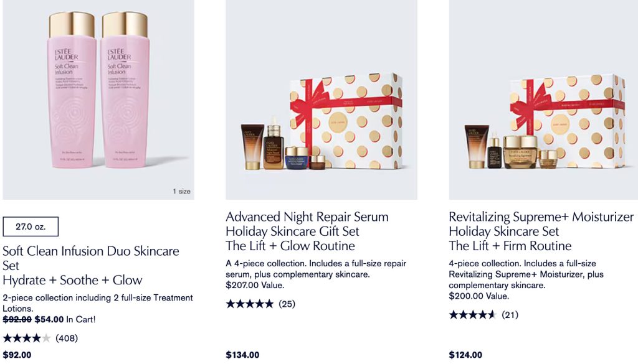Click "The Lift + Glow Routine" subtitle
This screenshot has height=364, width=638.
point(290,246)
